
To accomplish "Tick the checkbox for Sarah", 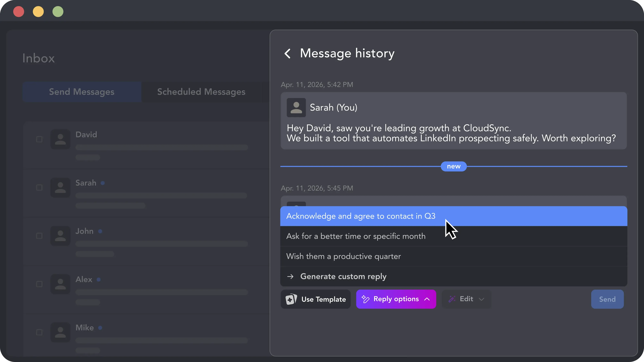I will coord(39,187).
